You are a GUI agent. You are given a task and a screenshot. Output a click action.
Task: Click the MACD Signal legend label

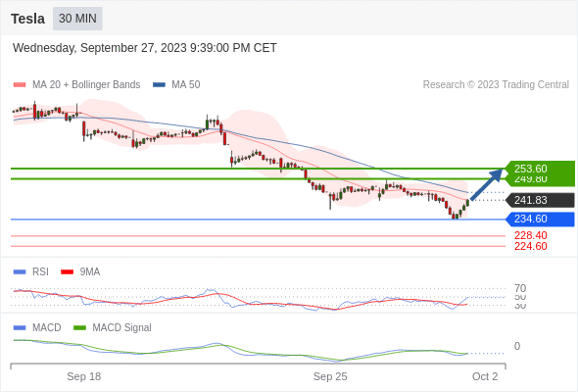122,328
